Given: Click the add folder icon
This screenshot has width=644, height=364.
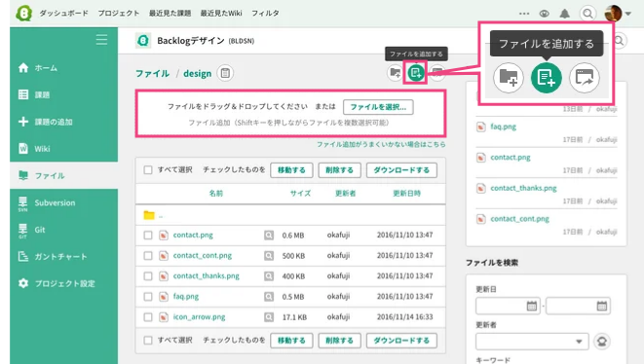Looking at the screenshot, I should [396, 73].
